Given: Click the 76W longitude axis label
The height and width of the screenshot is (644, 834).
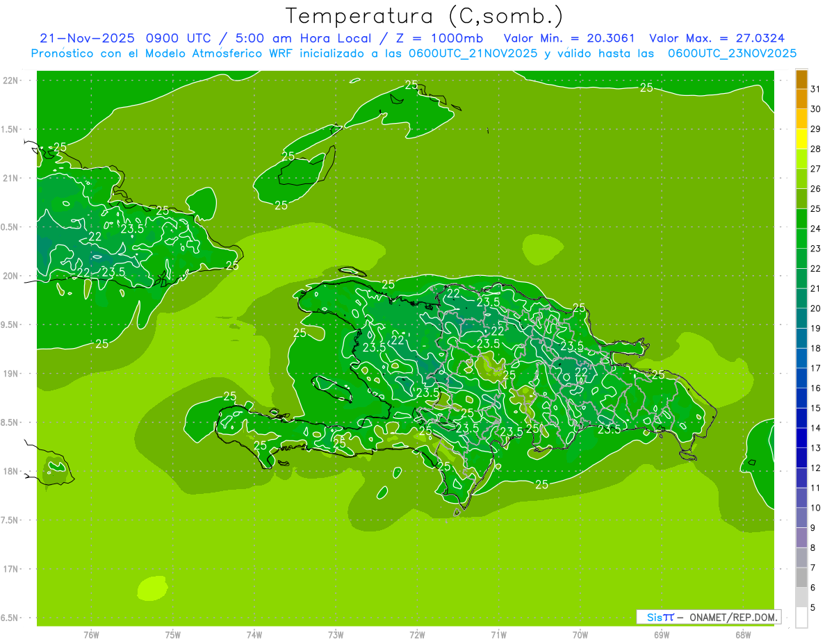Looking at the screenshot, I should 91,634.
